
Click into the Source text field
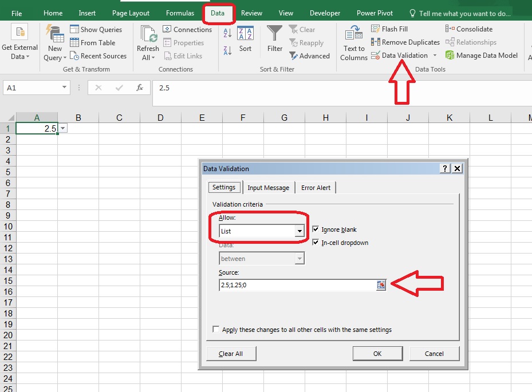click(x=297, y=285)
